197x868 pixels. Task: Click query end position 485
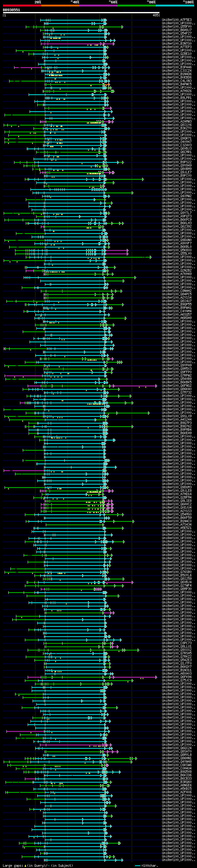[155, 15]
